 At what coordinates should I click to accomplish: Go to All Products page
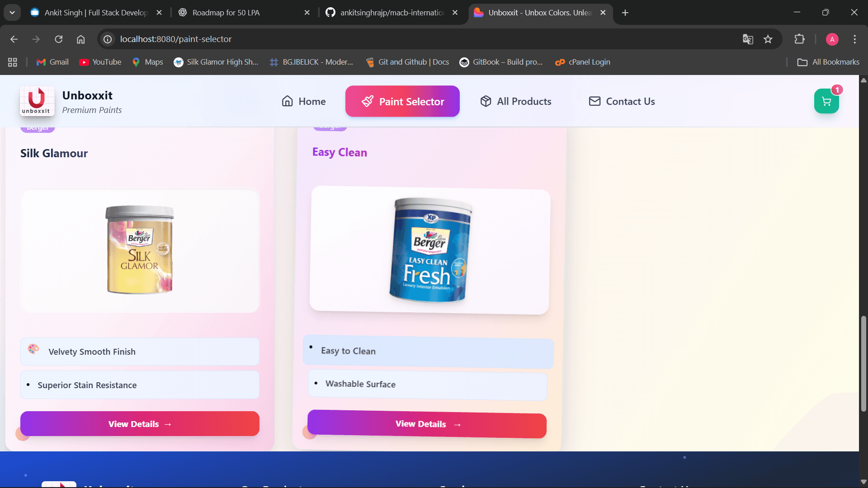(515, 101)
